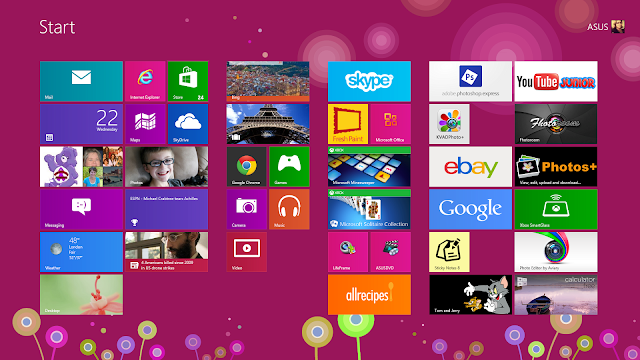Open the Maps tile

pyautogui.click(x=145, y=124)
